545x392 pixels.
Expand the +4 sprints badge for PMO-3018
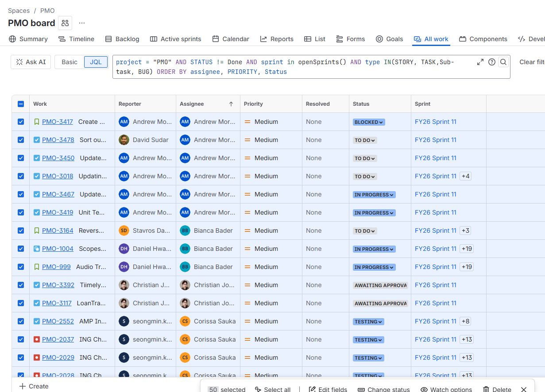tap(466, 176)
